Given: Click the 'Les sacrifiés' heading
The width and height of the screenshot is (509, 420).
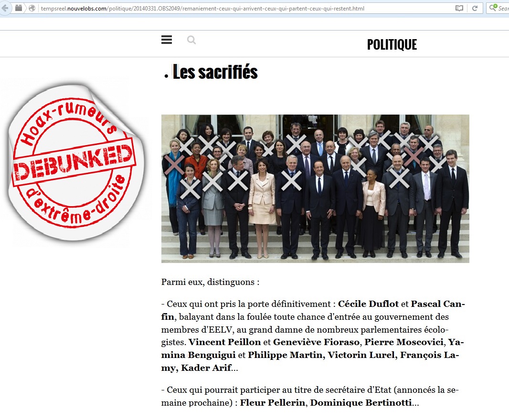Looking at the screenshot, I should click(215, 72).
